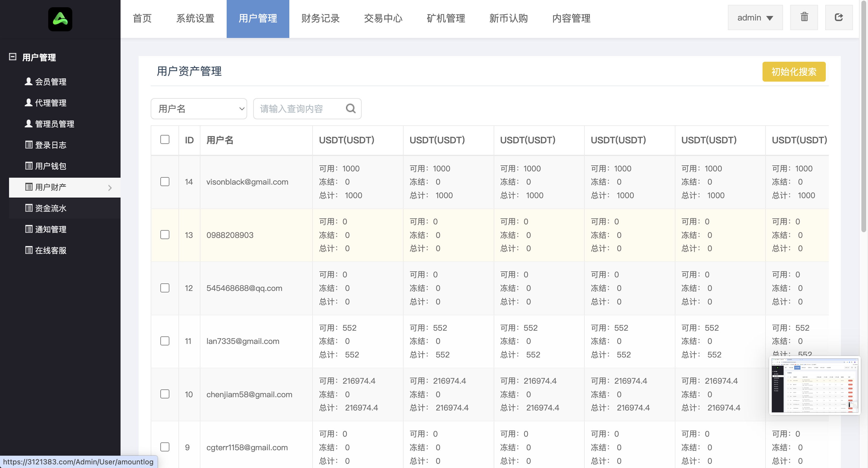Open the admin account dropdown
The image size is (868, 468).
[755, 17]
